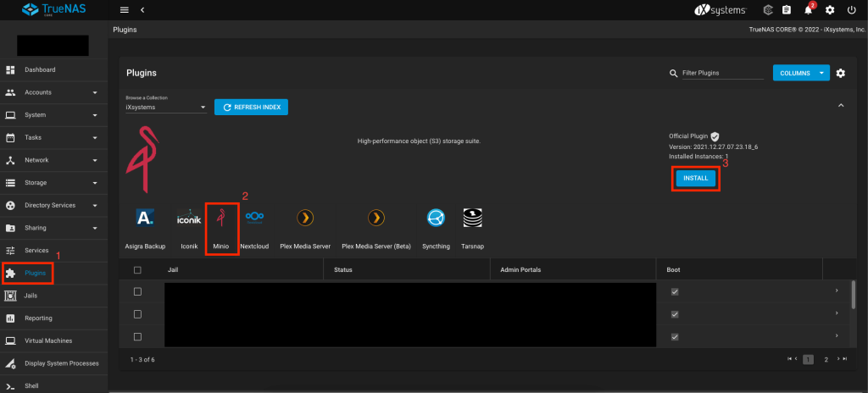Expand the Tasks menu

[53, 137]
